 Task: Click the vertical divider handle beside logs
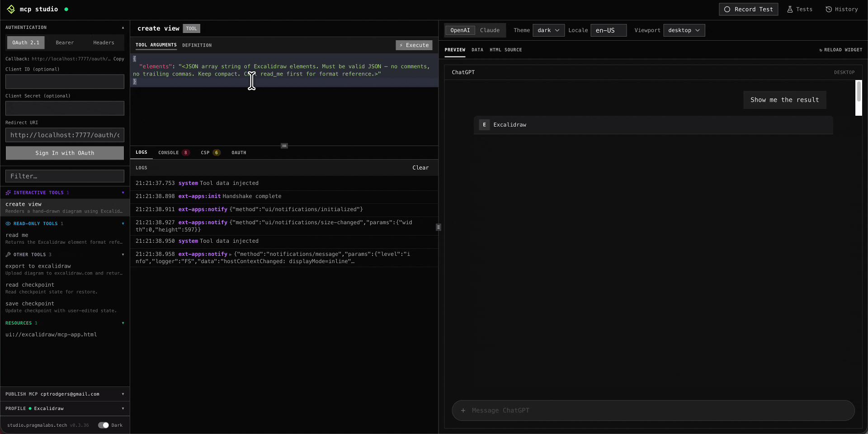[439, 227]
